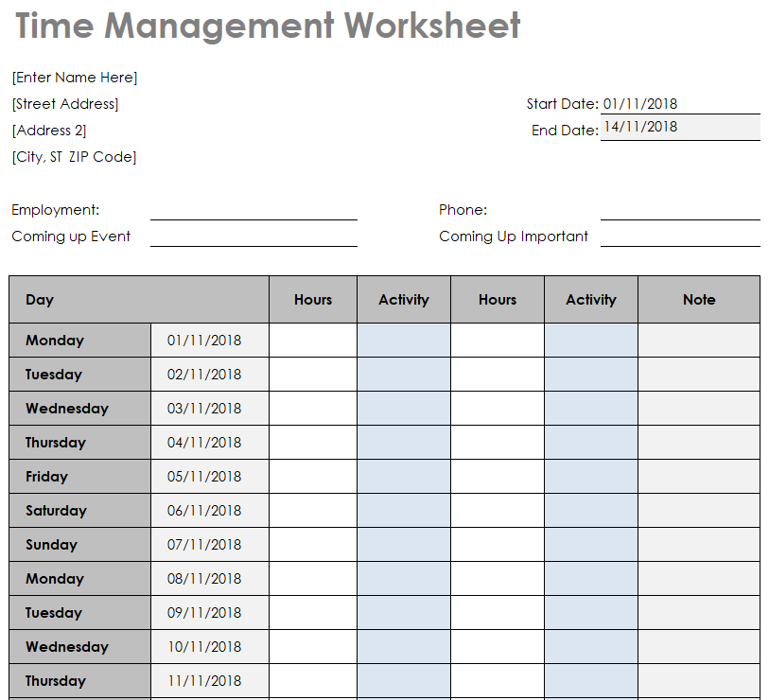Viewport: 769px width, 700px height.
Task: Click the 11/11/2018 date cell
Action: click(x=210, y=681)
